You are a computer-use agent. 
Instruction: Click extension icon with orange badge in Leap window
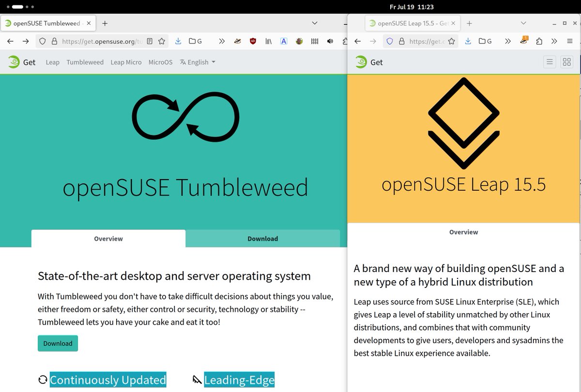pyautogui.click(x=524, y=41)
